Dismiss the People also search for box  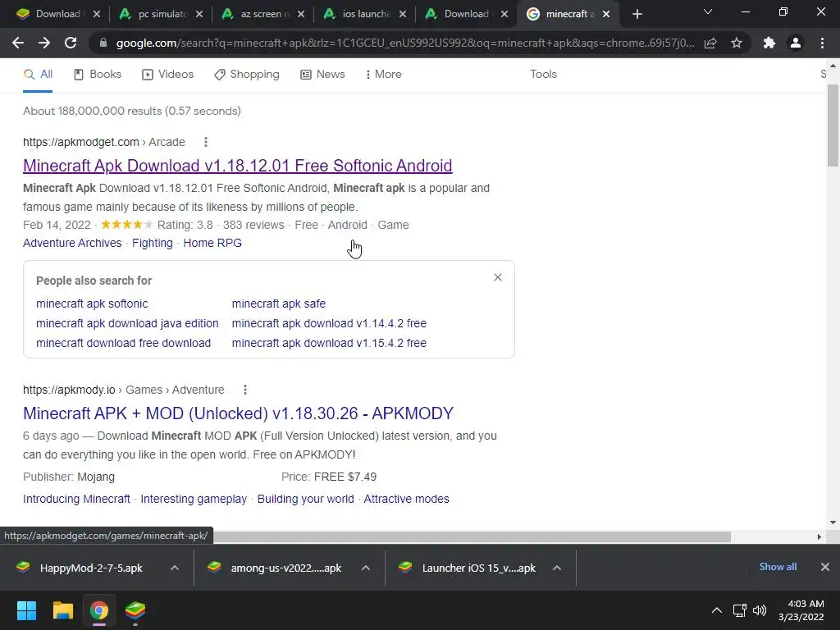(x=498, y=277)
